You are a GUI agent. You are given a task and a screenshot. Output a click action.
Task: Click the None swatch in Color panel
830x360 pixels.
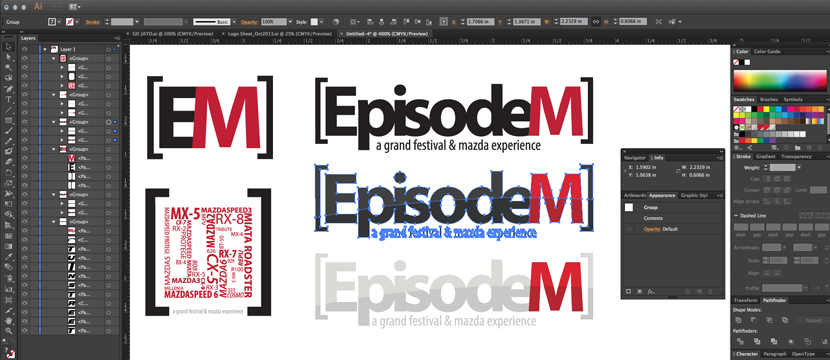pyautogui.click(x=736, y=62)
